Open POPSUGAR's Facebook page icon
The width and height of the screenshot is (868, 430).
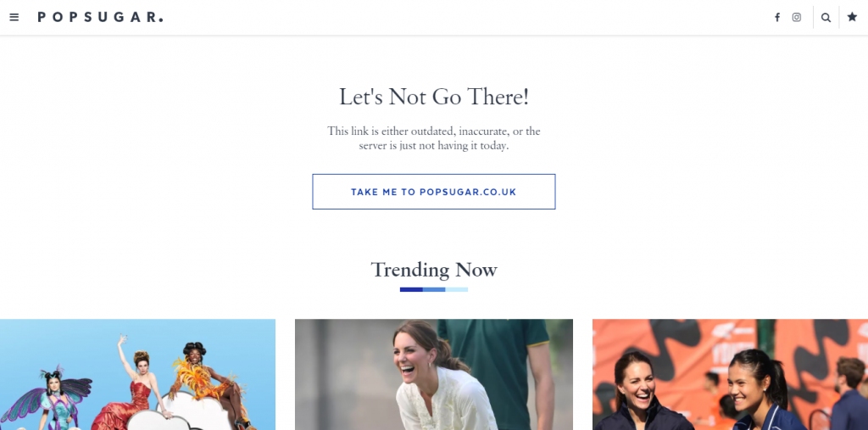777,17
